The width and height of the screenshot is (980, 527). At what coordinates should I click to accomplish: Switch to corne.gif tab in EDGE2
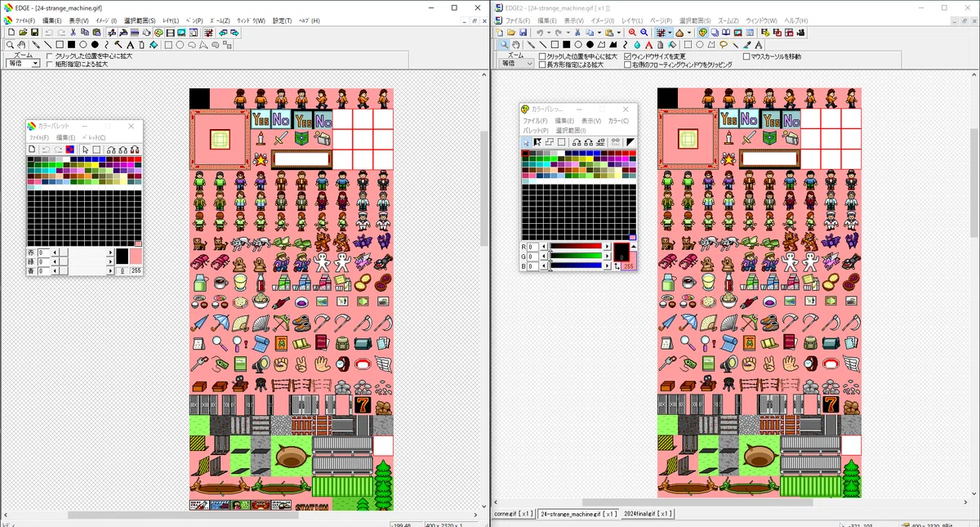[514, 513]
